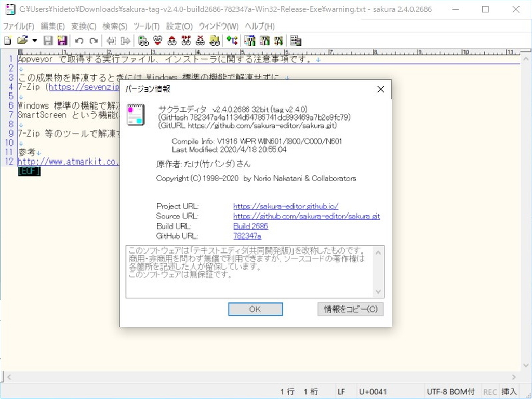Click the 情報をコピー(C) button

[x=351, y=309]
